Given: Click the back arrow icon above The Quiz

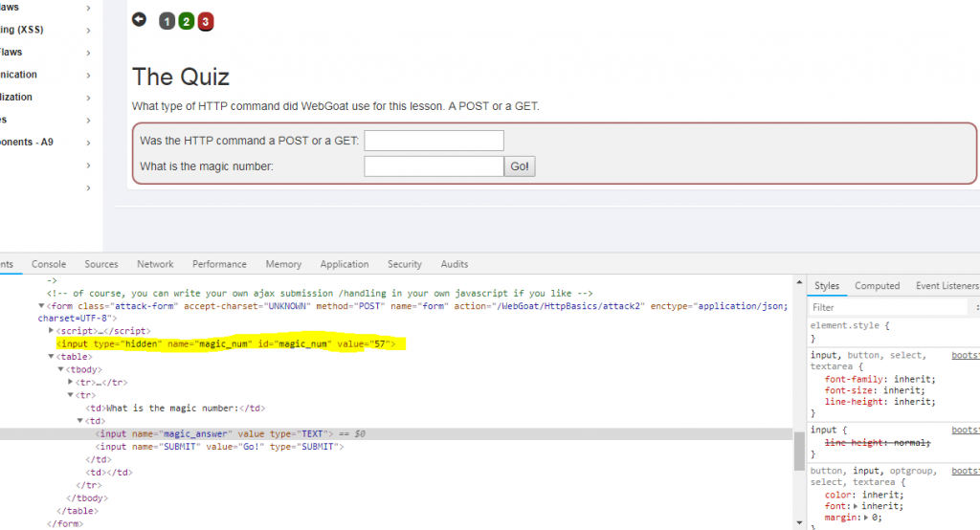Looking at the screenshot, I should tap(139, 20).
